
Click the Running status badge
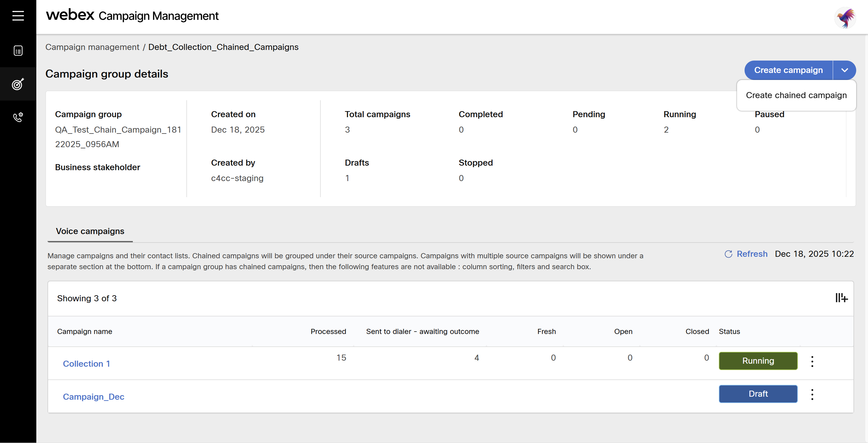[758, 361]
